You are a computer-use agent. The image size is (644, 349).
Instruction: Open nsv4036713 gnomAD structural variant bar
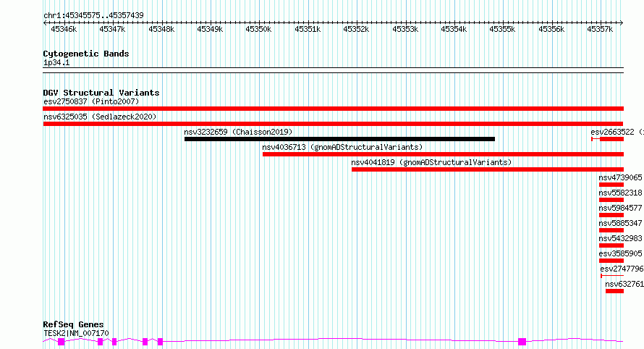(x=443, y=154)
